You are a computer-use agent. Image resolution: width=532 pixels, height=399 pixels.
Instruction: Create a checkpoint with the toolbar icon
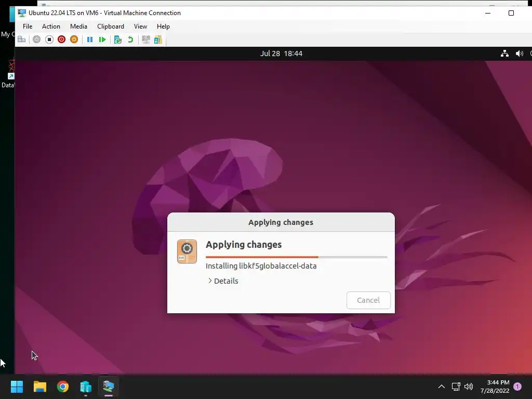118,39
